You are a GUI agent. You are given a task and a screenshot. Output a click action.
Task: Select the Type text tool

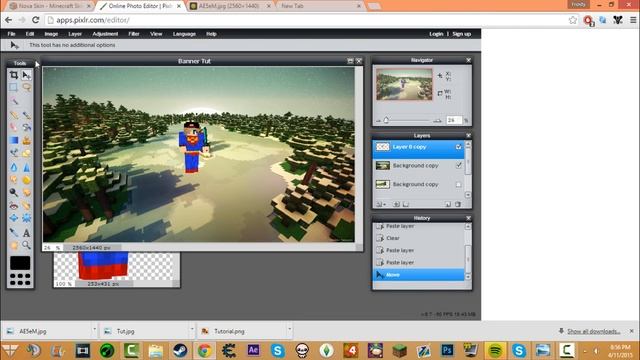point(27,233)
